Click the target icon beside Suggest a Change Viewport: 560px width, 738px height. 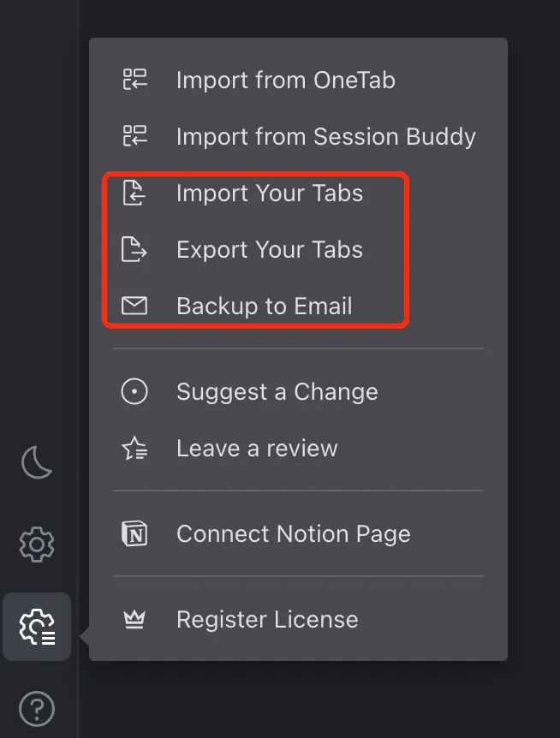tap(134, 391)
